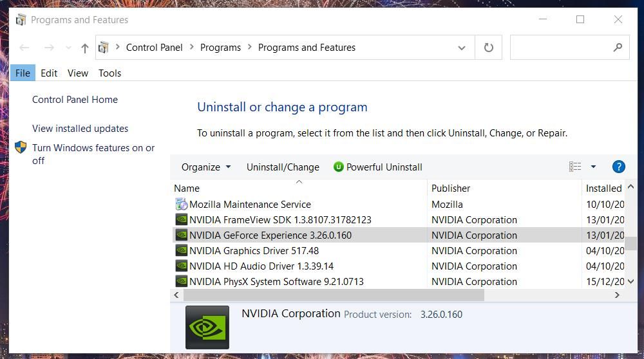The image size is (644, 359).
Task: Click product version 3.26.0.160 in details pane
Action: click(x=441, y=315)
